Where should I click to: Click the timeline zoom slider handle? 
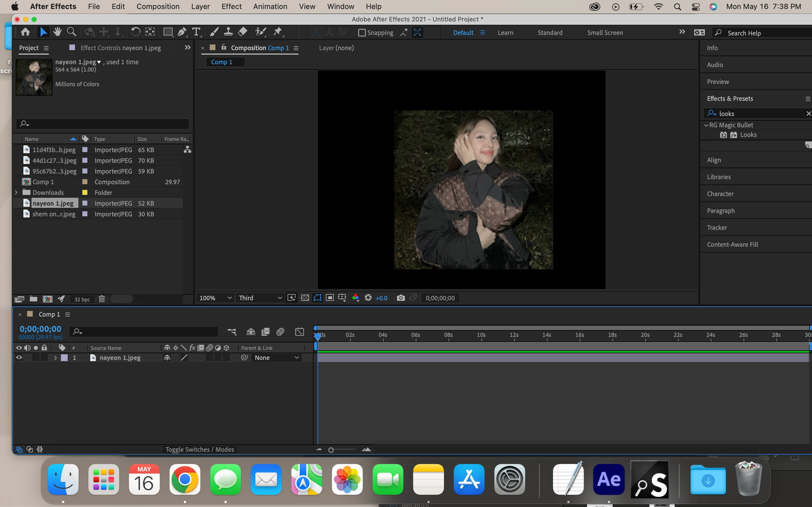[331, 450]
